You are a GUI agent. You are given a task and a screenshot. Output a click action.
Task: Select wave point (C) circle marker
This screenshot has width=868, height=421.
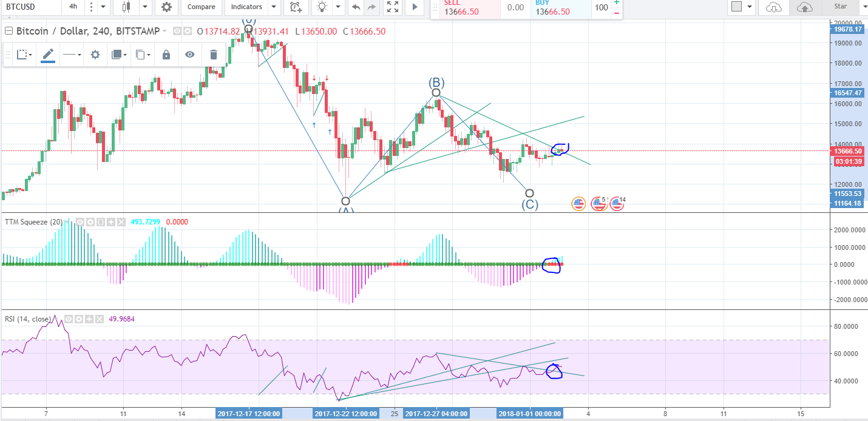pos(529,194)
